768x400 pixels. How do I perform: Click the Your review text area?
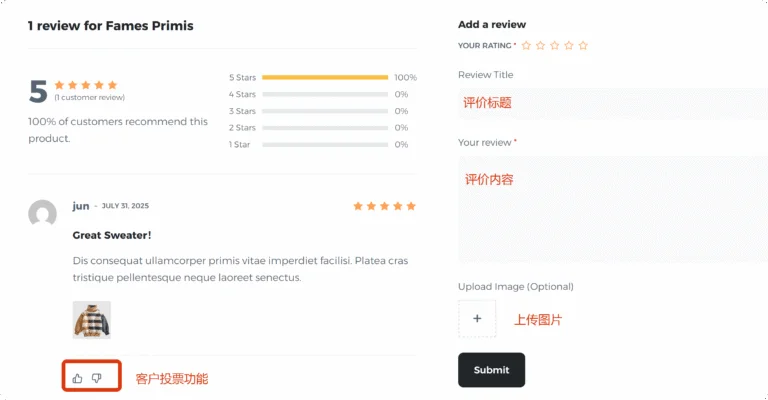(x=610, y=210)
